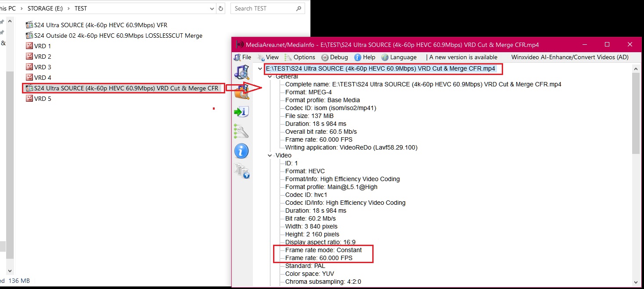Click the STORAGE (E:) breadcrumb segment
The image size is (644, 289).
click(46, 8)
